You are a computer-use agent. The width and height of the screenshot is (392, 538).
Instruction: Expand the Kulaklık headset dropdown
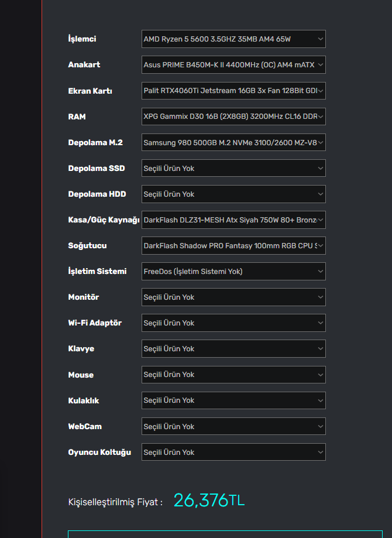coord(233,400)
